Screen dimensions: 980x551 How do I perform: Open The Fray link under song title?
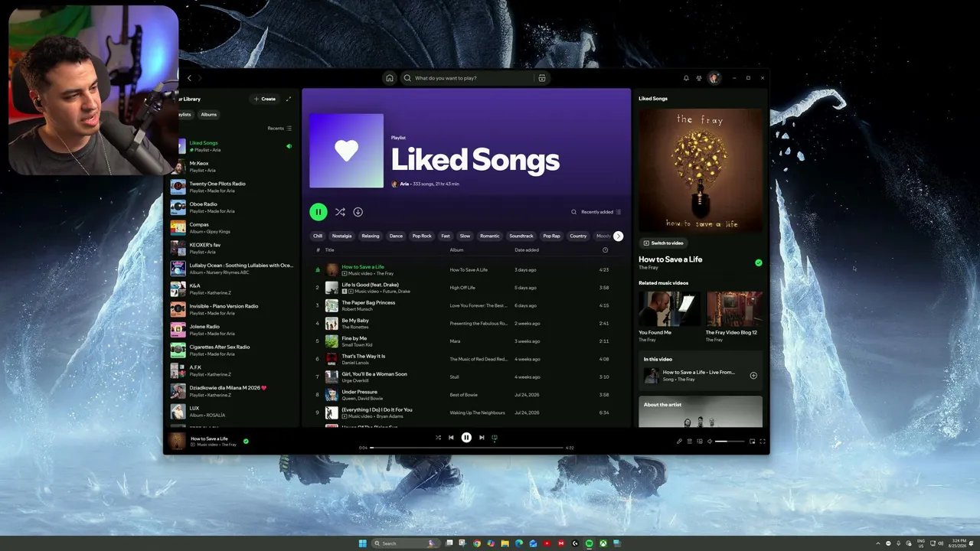(648, 268)
